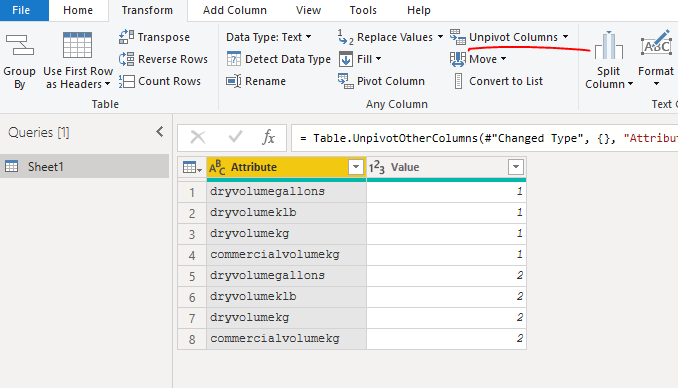Click the Reverse Rows label
The width and height of the screenshot is (678, 388).
point(173,59)
